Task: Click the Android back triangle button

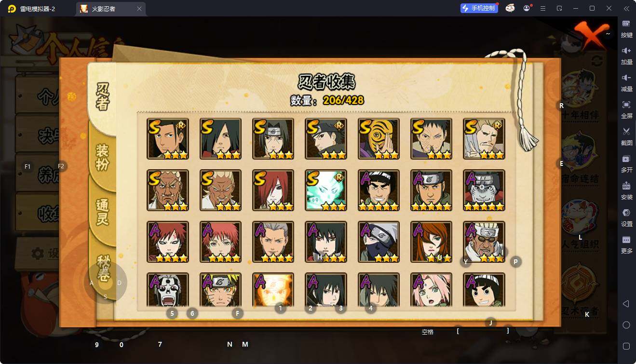Action: (626, 304)
